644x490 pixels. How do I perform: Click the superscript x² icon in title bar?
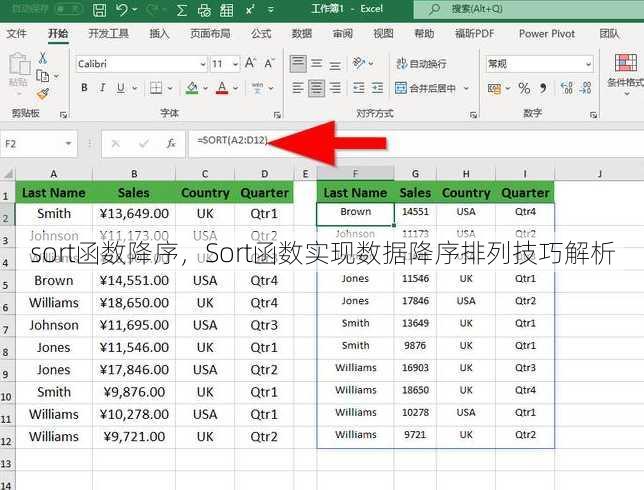coord(250,9)
